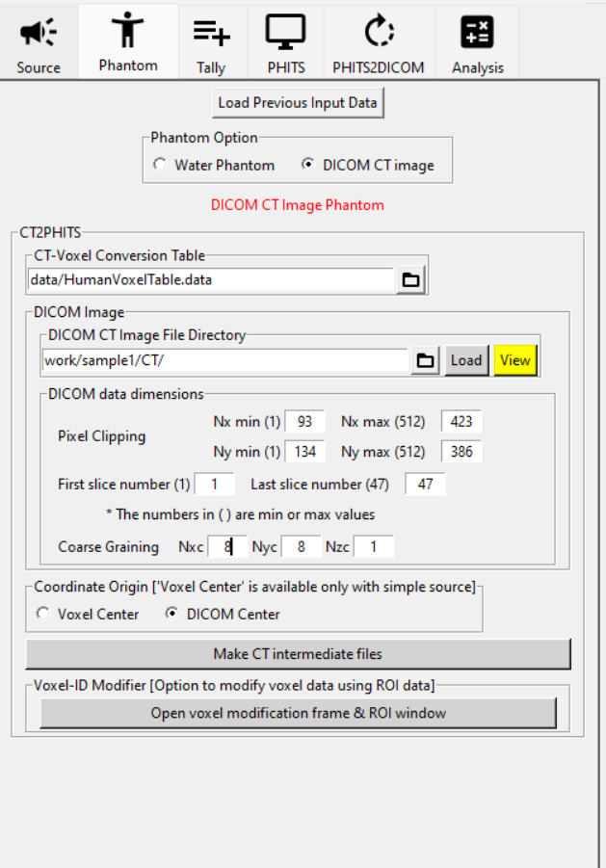606x868 pixels.
Task: Browse for DICOM CT Image directory folder
Action: pyautogui.click(x=425, y=361)
